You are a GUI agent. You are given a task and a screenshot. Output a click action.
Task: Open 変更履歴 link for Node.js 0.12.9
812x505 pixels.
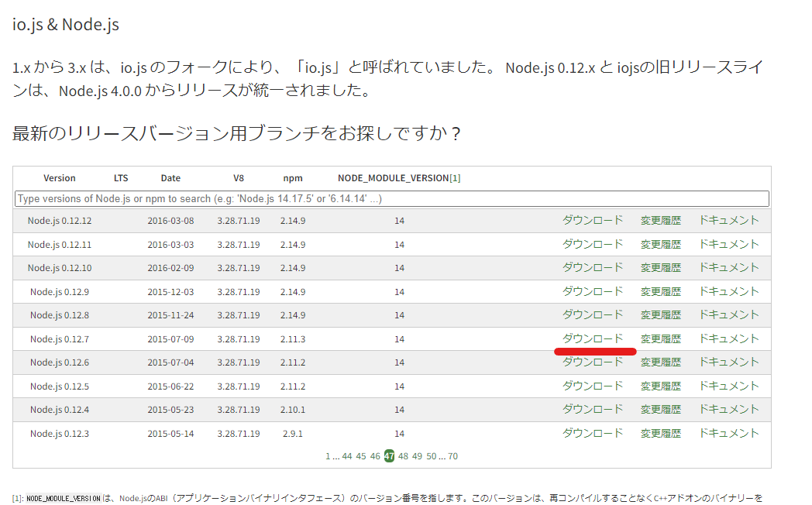click(660, 292)
